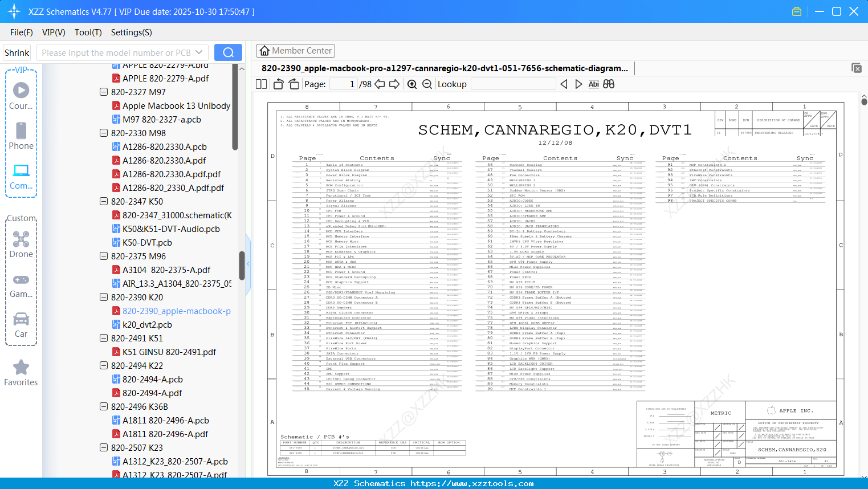The width and height of the screenshot is (868, 489).
Task: Open the Member Center
Action: tap(295, 51)
